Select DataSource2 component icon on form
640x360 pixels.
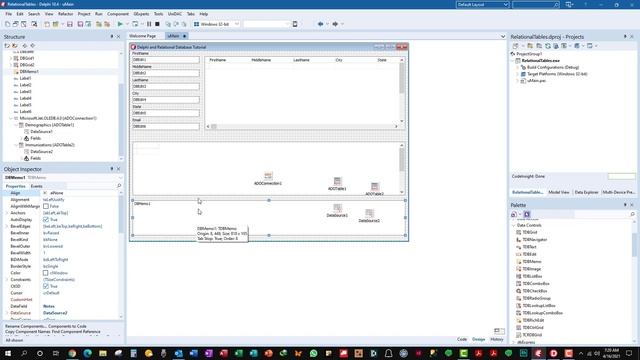(369, 213)
